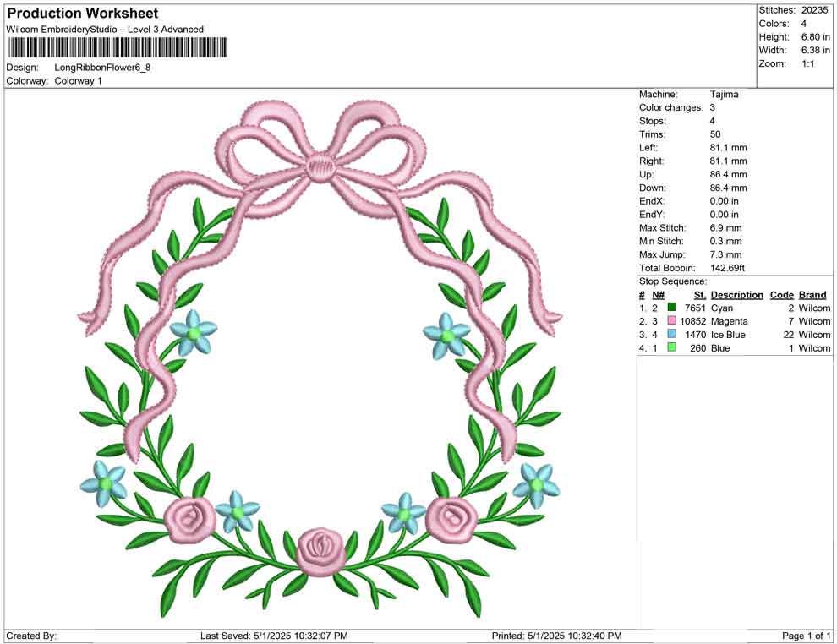The height and width of the screenshot is (644, 837).
Task: Select the Cyan thread color swatch
Action: click(671, 308)
